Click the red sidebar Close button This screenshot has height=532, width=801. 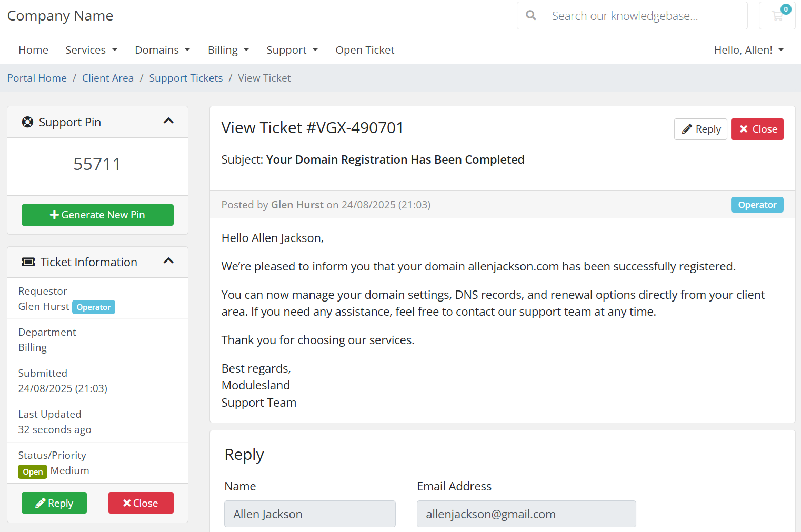pos(141,503)
